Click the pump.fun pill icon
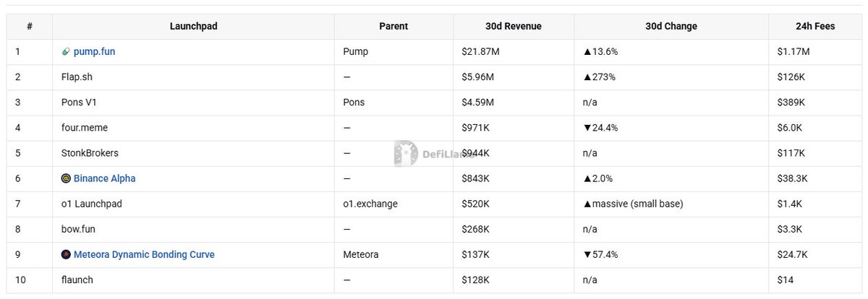This screenshot has height=299, width=868. click(66, 52)
